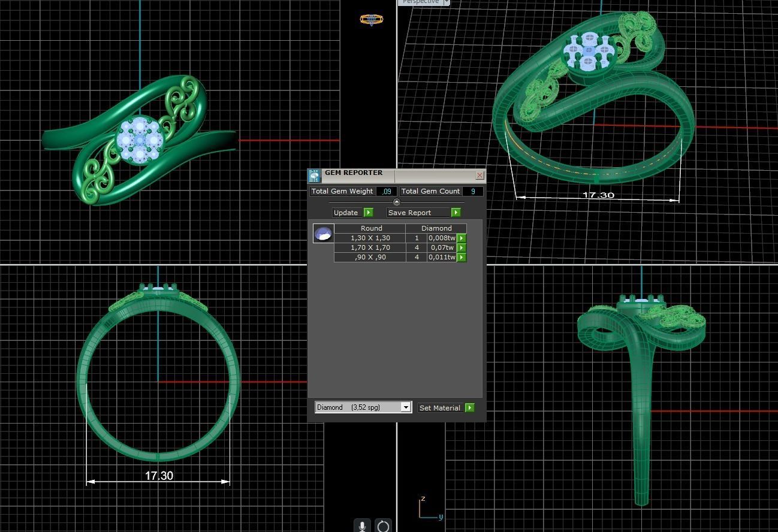The height and width of the screenshot is (532, 778).
Task: Click the quantity 4 cell for ,90 row
Action: pos(417,257)
